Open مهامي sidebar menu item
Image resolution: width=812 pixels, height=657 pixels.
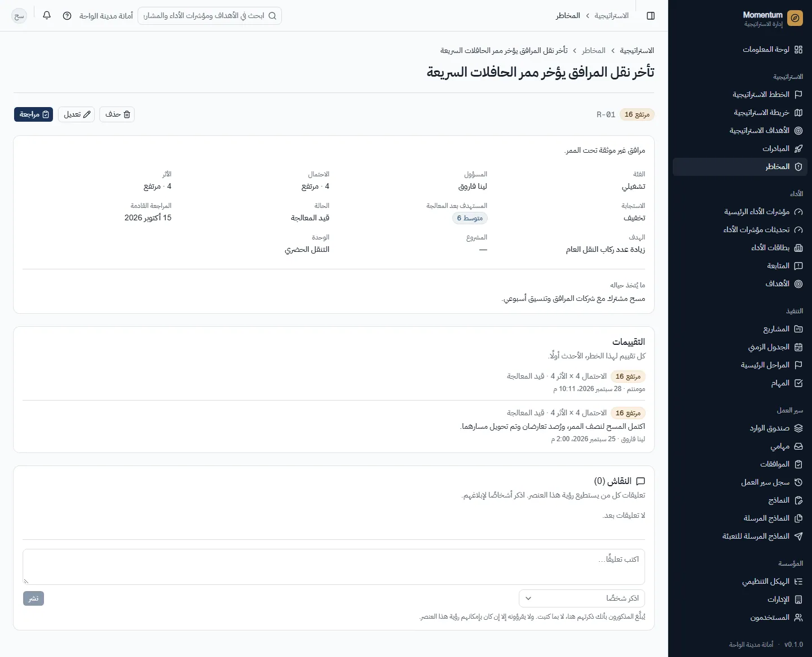tap(740, 446)
